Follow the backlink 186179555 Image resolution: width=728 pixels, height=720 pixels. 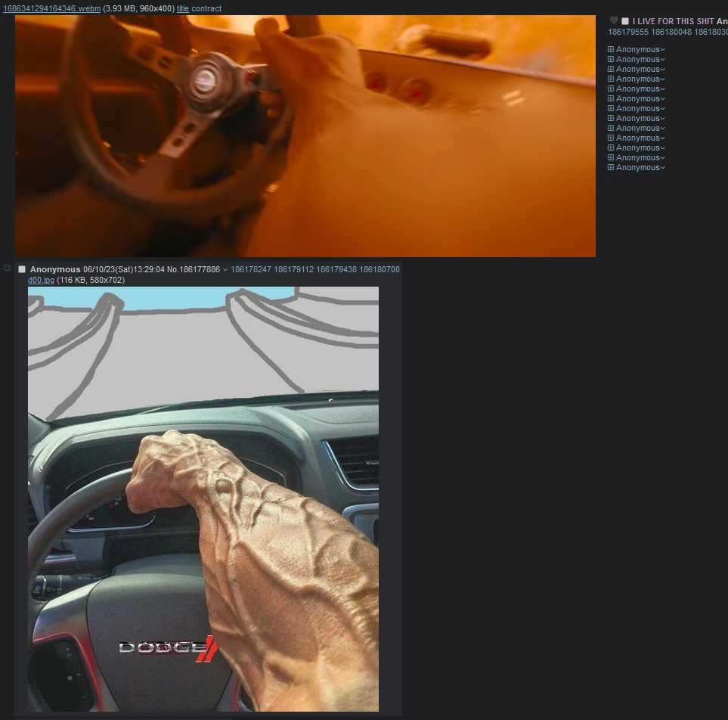coord(628,32)
